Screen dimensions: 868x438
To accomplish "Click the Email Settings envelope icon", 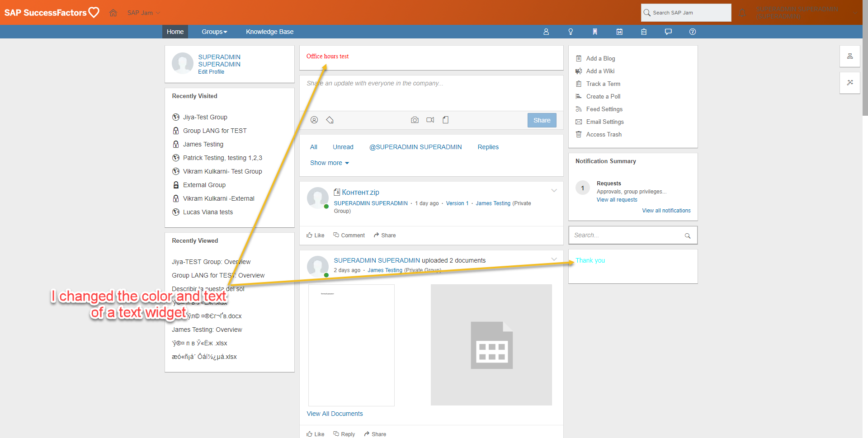I will (x=579, y=122).
